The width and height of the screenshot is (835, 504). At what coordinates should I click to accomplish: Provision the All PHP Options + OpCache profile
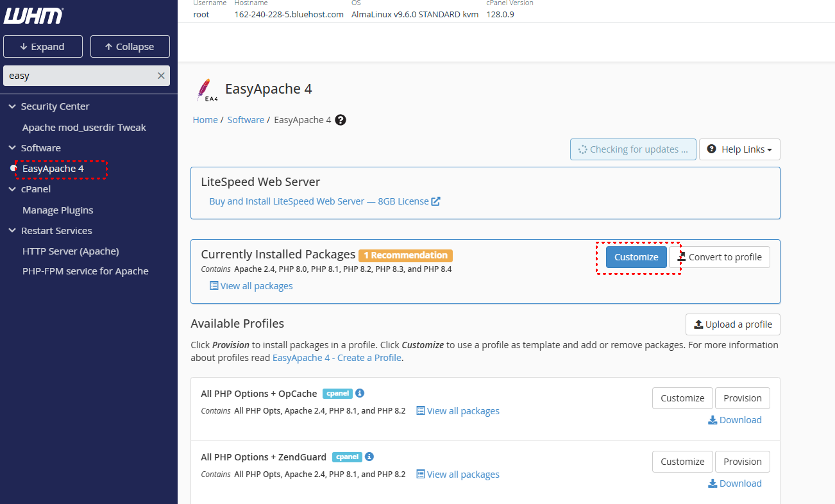pyautogui.click(x=743, y=398)
